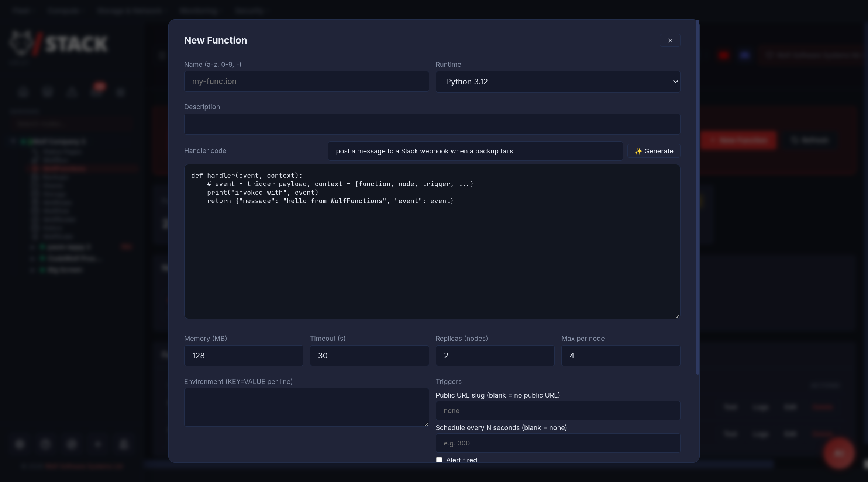Select the Memory (MB) field
Image resolution: width=868 pixels, height=482 pixels.
coord(244,356)
